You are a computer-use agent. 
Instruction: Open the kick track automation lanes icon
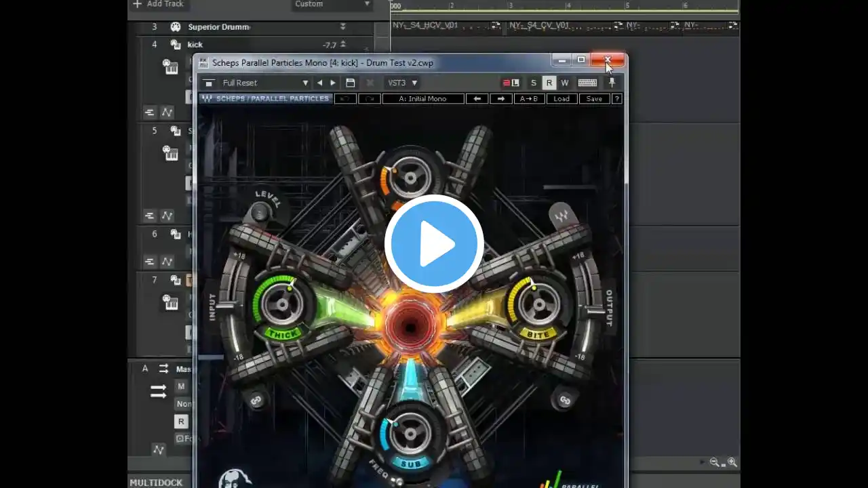[166, 113]
